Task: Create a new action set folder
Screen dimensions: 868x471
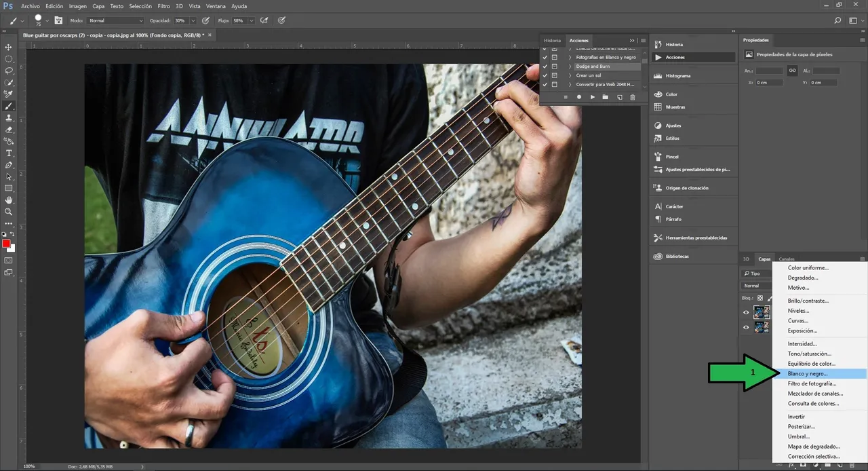Action: pyautogui.click(x=606, y=97)
